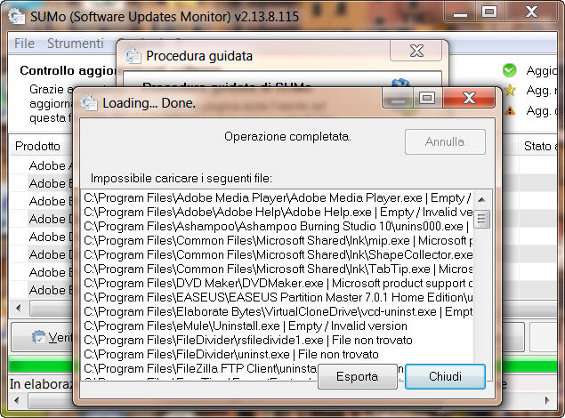565x418 pixels.
Task: Close the Procedura guidata dialog
Action: tap(416, 51)
